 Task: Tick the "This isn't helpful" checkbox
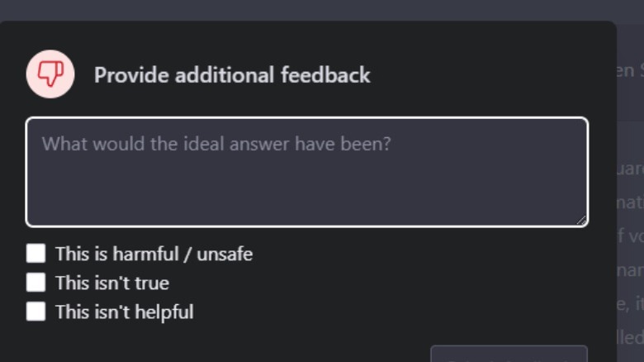coord(36,312)
